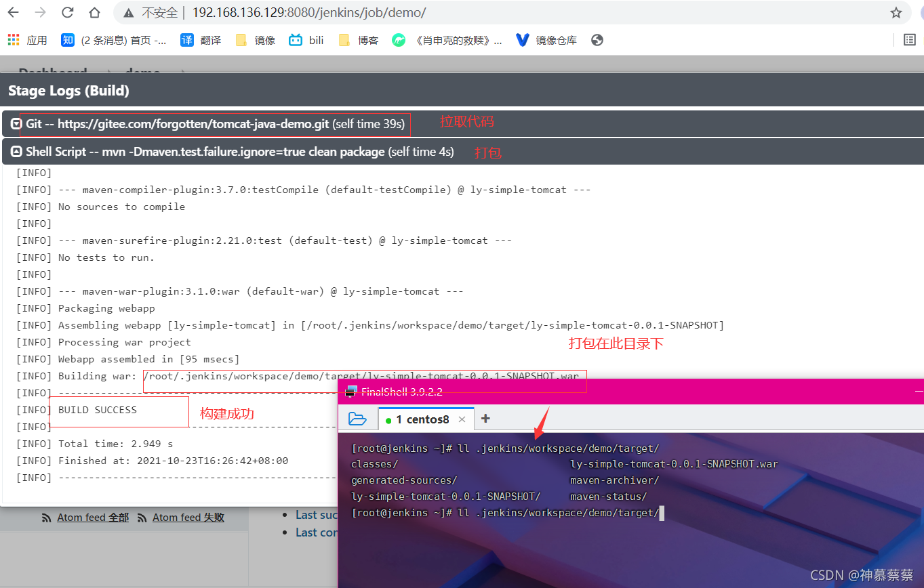Open the FinalShell folder icon
Screen dimensions: 924x588
pyautogui.click(x=357, y=419)
